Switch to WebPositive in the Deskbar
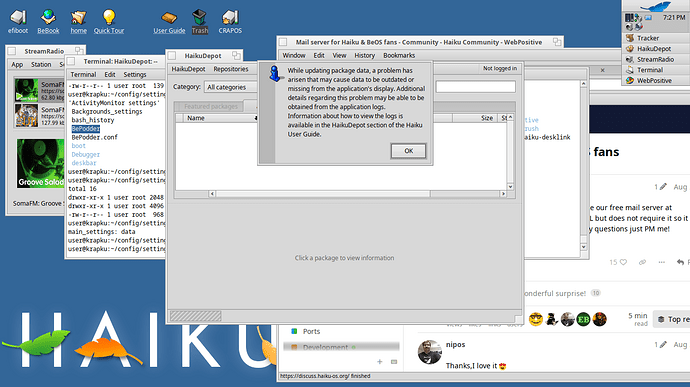Screen dimensions: 690x387 656,80
